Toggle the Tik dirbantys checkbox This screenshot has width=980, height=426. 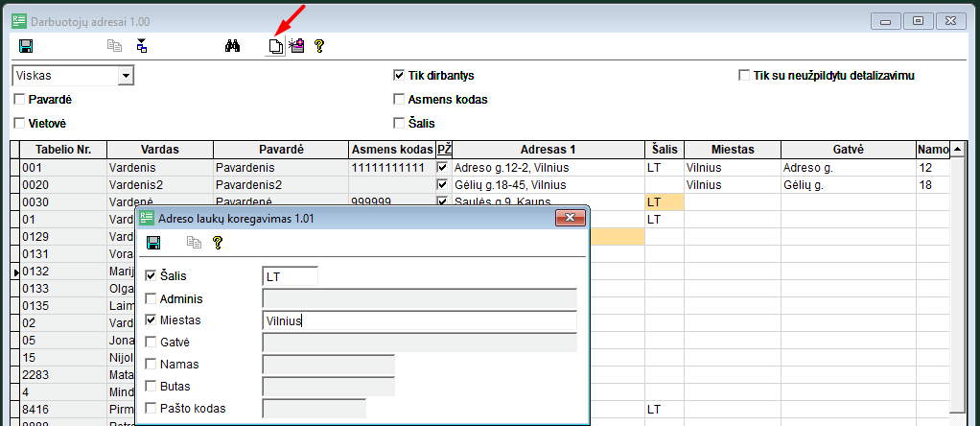click(399, 76)
